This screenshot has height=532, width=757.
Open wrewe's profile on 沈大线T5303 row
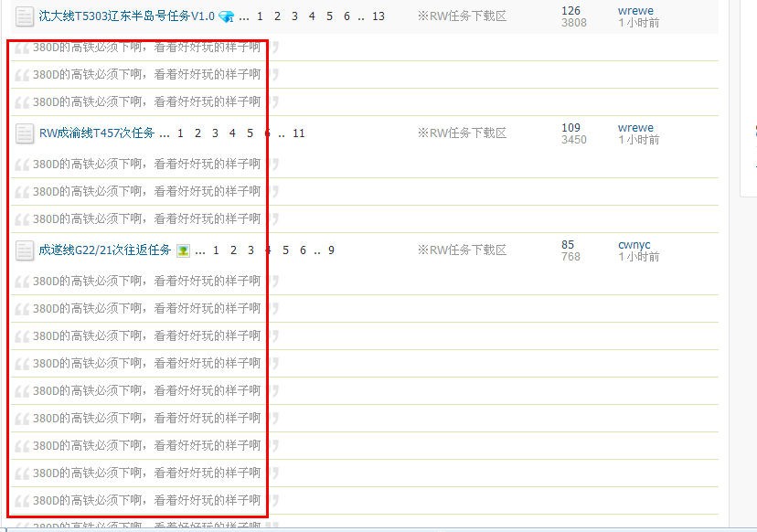635,11
